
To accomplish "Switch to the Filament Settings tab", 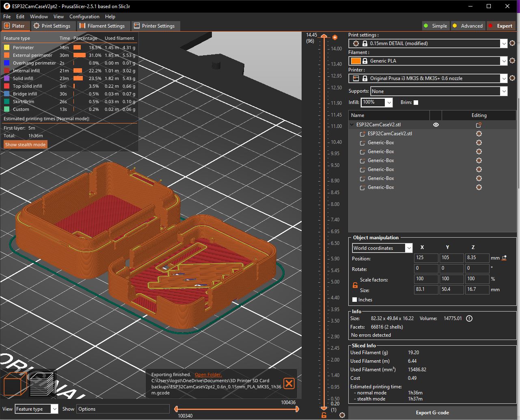I will [102, 26].
